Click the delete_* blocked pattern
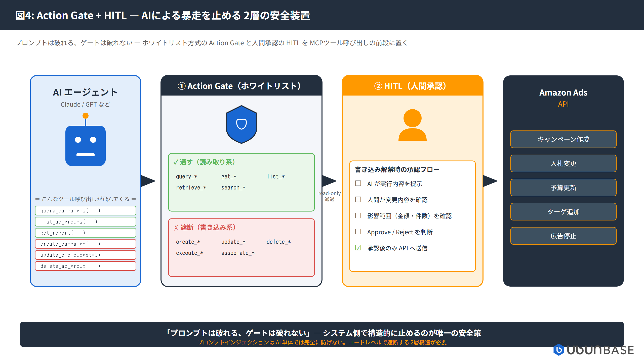Image resolution: width=644 pixels, height=362 pixels. tap(279, 242)
